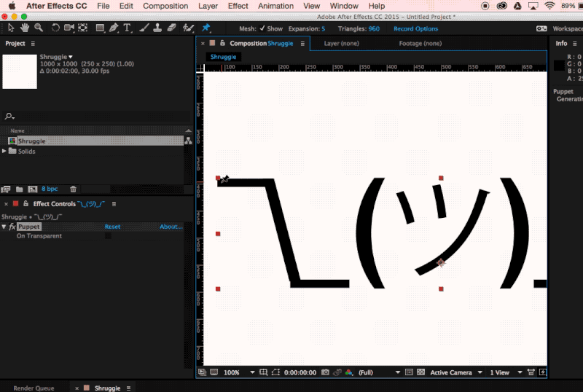Select the Eraser tool
The height and width of the screenshot is (392, 583).
coord(171,28)
